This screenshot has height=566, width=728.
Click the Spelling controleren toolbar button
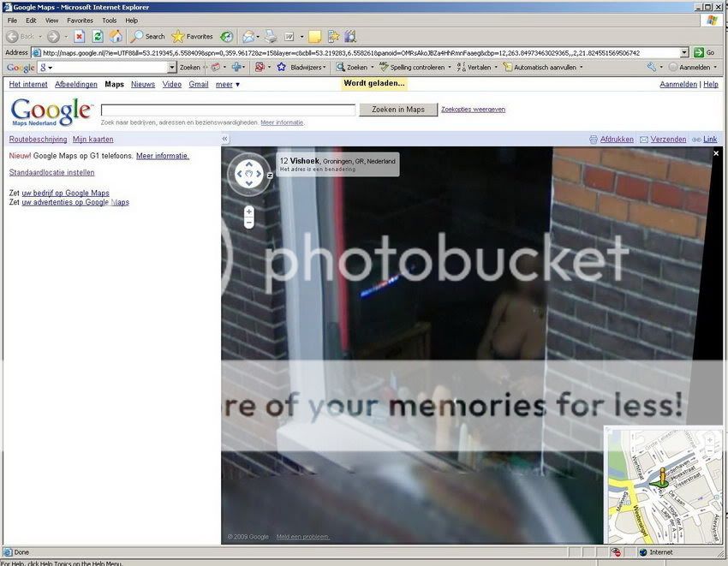(x=412, y=68)
